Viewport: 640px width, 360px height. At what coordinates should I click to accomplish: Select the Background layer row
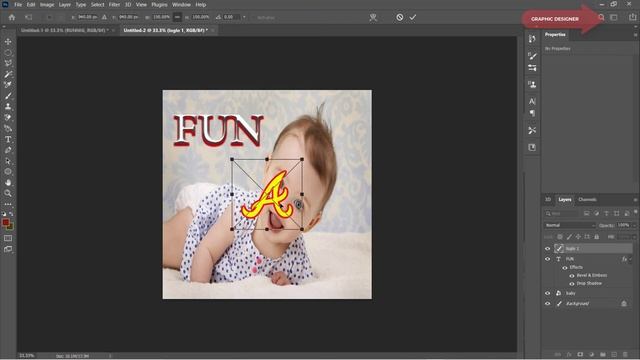point(588,304)
